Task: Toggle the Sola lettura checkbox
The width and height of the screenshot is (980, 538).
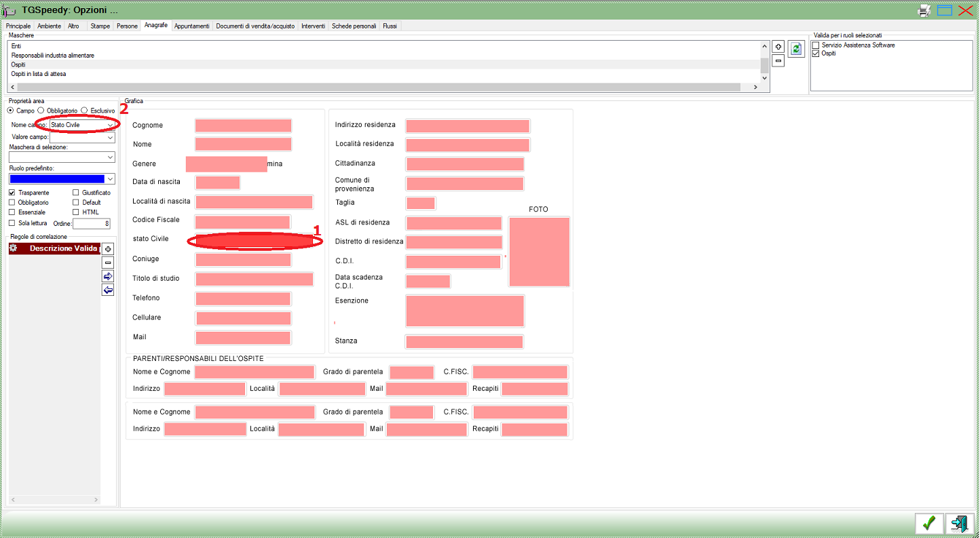Action: point(12,223)
